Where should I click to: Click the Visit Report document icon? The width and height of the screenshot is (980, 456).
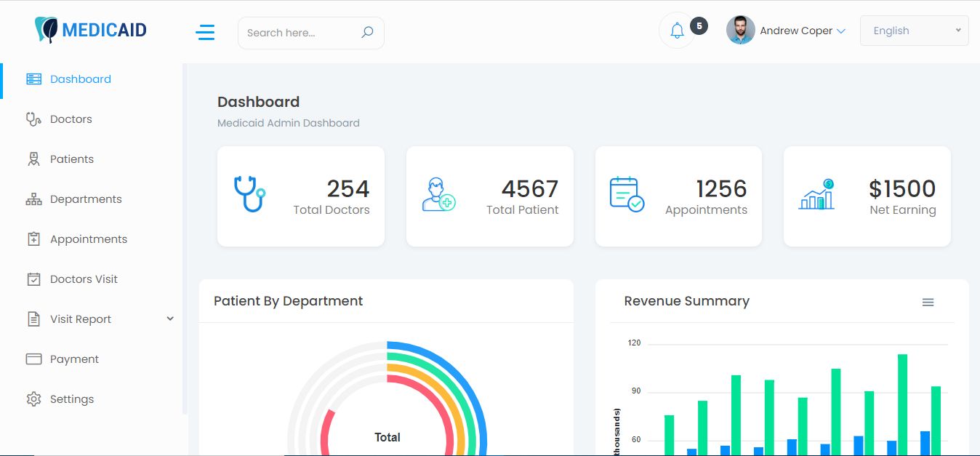point(33,319)
